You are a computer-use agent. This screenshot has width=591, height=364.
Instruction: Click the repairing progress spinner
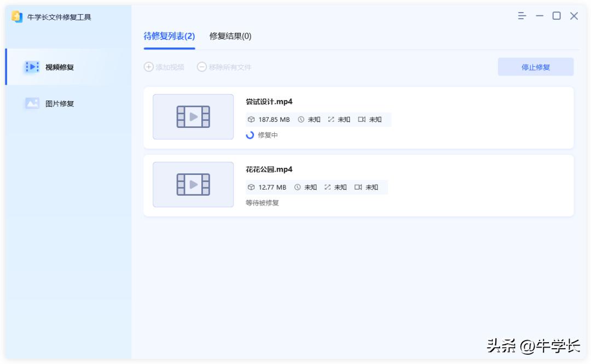[x=251, y=135]
